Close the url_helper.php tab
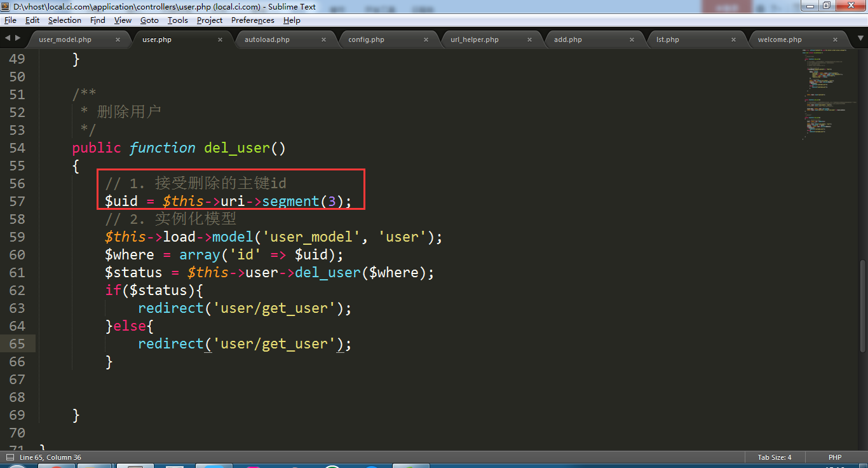Viewport: 868px width, 468px height. 529,39
